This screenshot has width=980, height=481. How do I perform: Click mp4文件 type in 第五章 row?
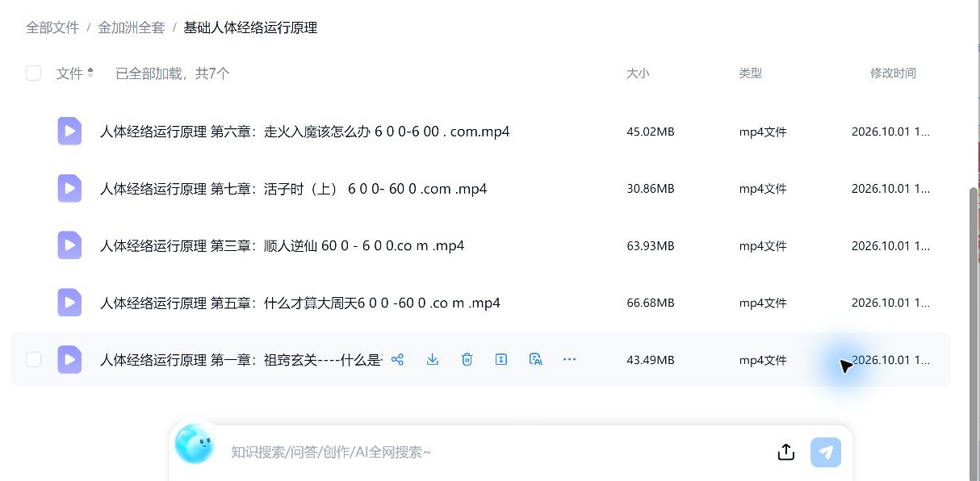(763, 303)
